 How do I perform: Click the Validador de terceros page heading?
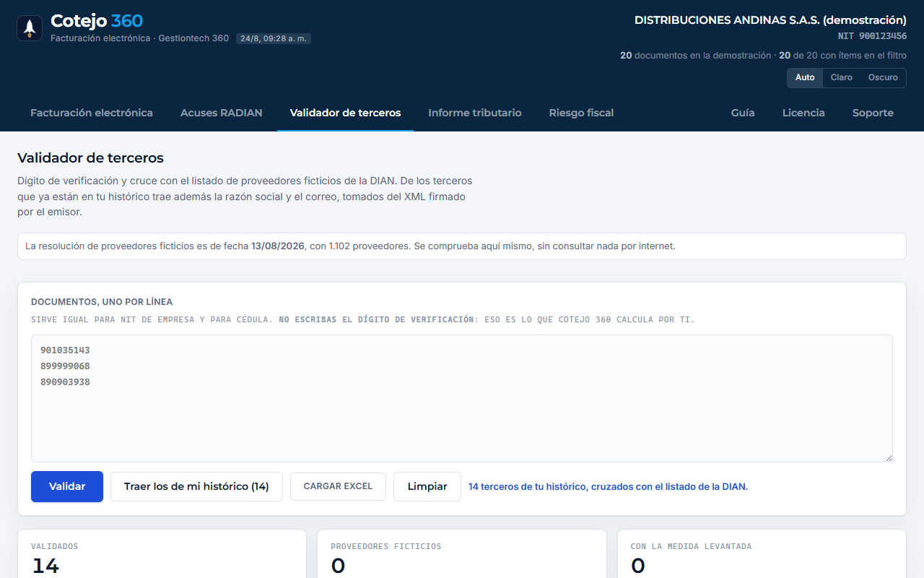[90, 158]
